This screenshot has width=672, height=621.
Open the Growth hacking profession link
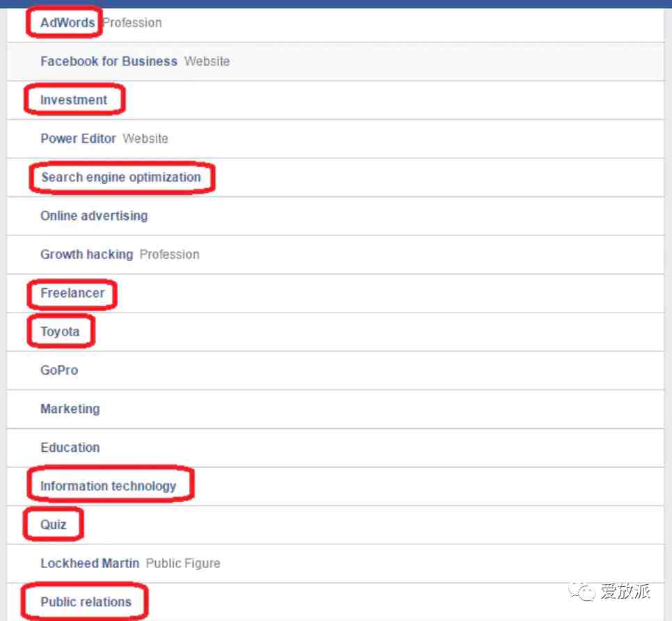pyautogui.click(x=86, y=254)
